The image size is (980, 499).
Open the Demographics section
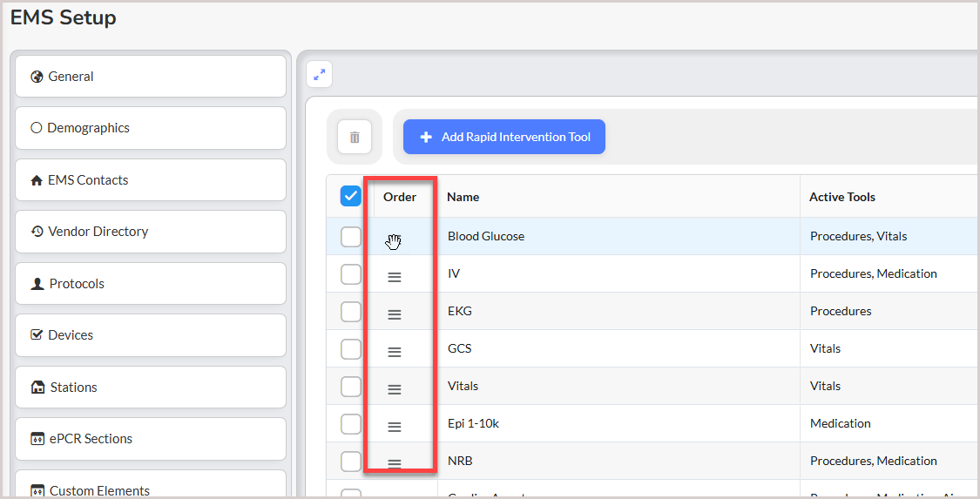[151, 128]
